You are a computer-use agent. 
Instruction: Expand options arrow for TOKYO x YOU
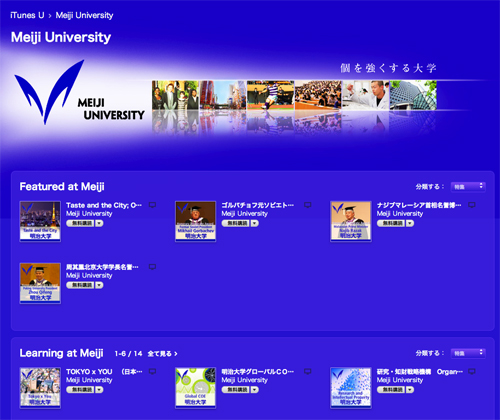pyautogui.click(x=99, y=390)
